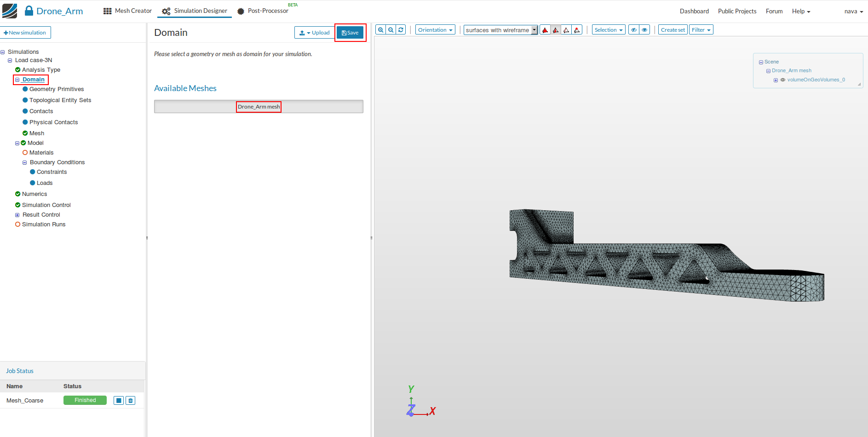Expand the volumeOnGeoVolumes_0 node
Screen dimensions: 868x437
pyautogui.click(x=776, y=80)
